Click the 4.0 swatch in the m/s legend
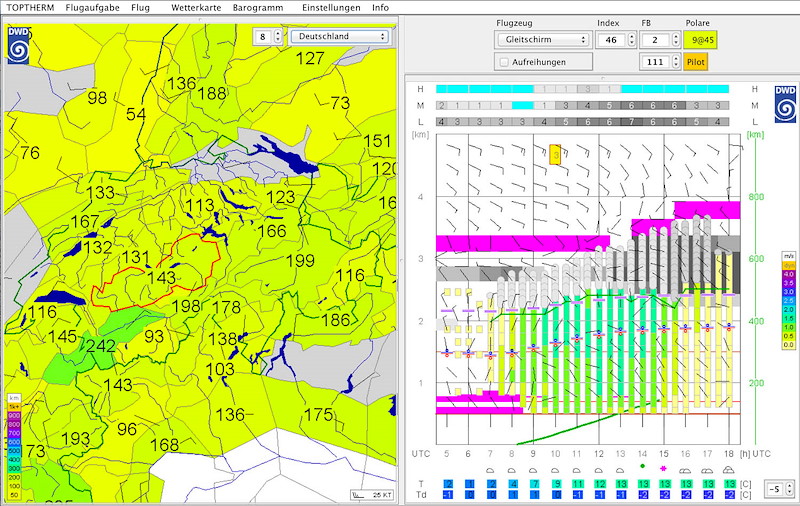This screenshot has height=506, width=800. [788, 273]
